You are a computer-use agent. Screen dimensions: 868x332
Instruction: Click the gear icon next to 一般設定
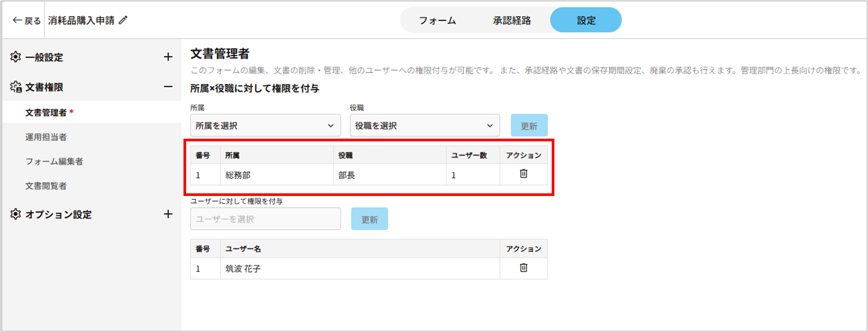(16, 57)
